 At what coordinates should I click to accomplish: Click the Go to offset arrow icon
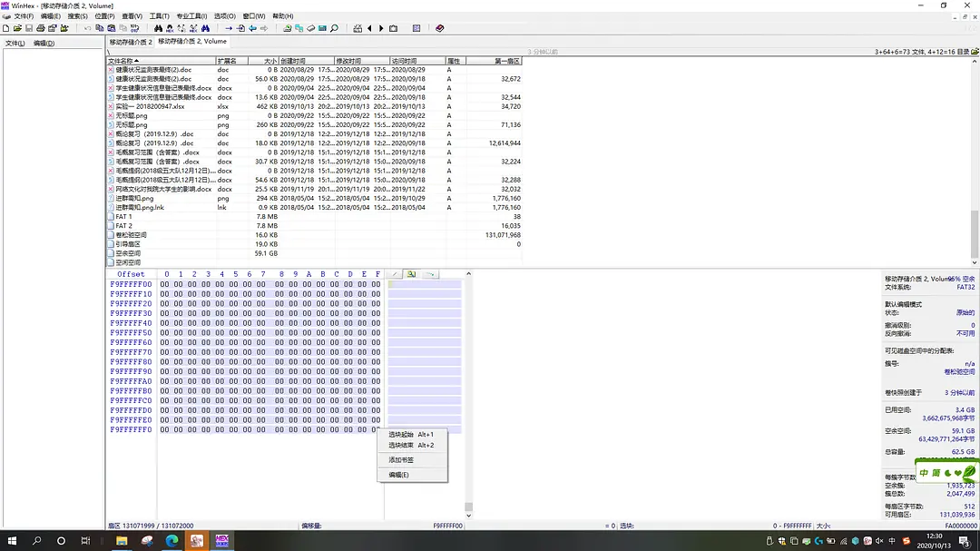click(229, 28)
